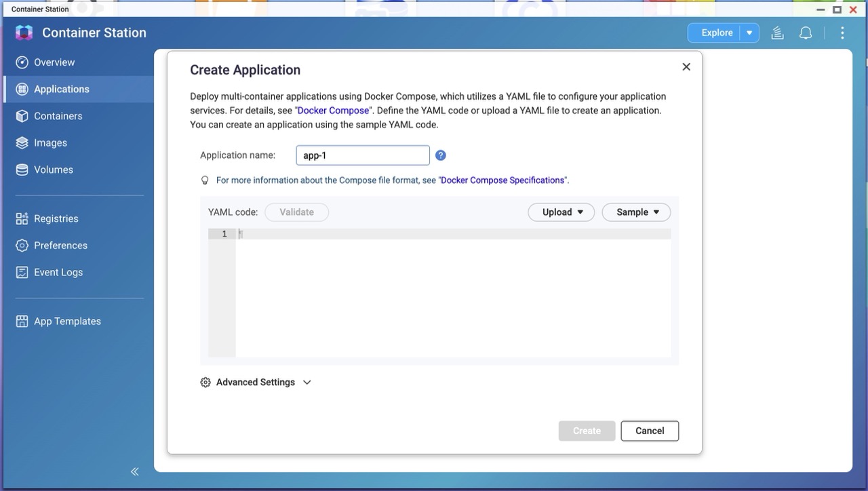Open App Templates in sidebar
This screenshot has height=491, width=868.
67,321
